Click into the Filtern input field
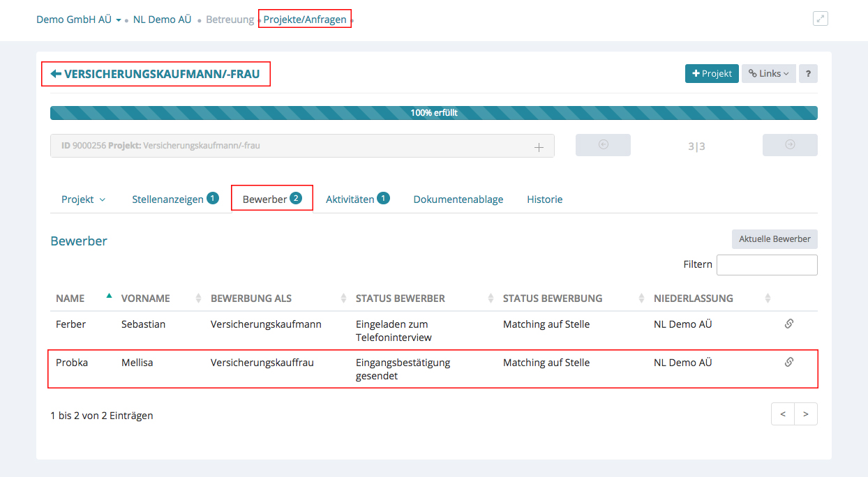Viewport: 868px width, 477px height. pyautogui.click(x=767, y=265)
